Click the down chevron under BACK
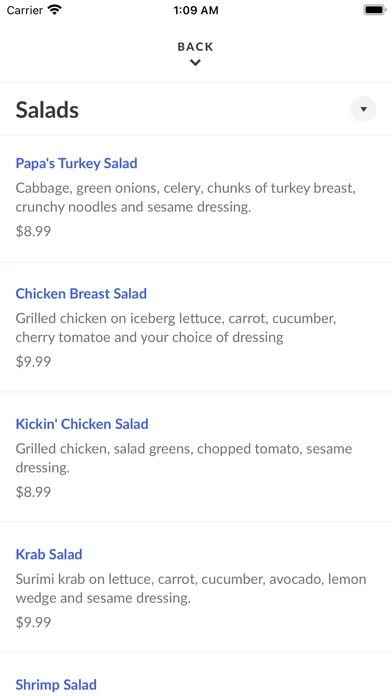392x696 pixels. coord(195,63)
